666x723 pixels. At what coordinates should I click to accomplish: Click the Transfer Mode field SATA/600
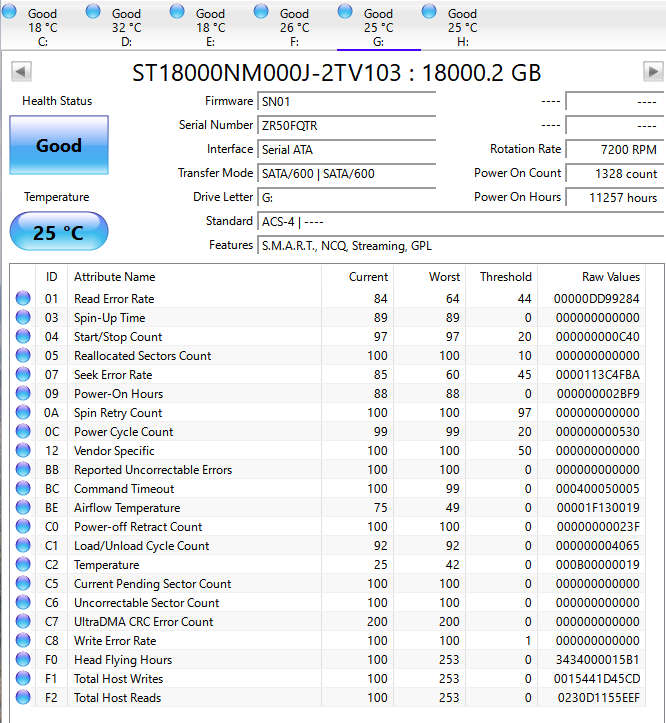pos(346,173)
